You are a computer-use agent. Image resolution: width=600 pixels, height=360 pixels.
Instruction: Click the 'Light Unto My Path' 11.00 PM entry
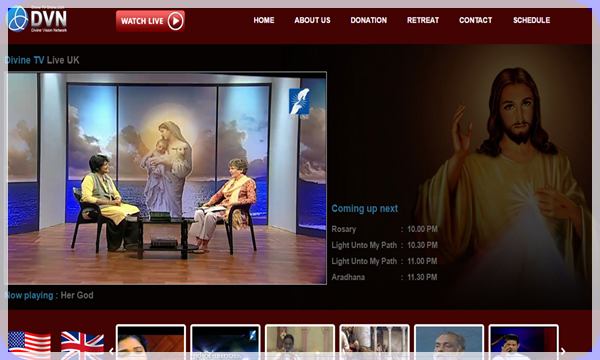click(x=385, y=261)
